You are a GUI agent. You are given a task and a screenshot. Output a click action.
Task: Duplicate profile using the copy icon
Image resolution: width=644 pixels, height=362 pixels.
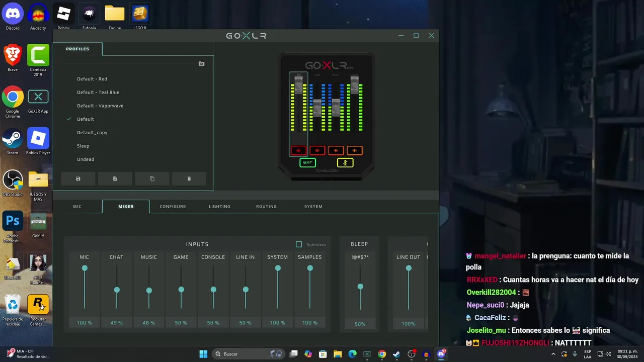click(x=152, y=178)
